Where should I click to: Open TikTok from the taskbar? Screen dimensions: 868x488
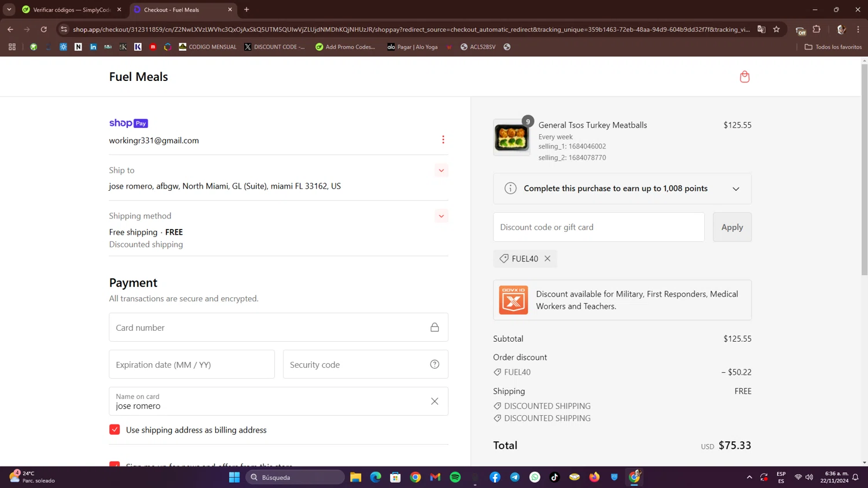[x=554, y=477]
